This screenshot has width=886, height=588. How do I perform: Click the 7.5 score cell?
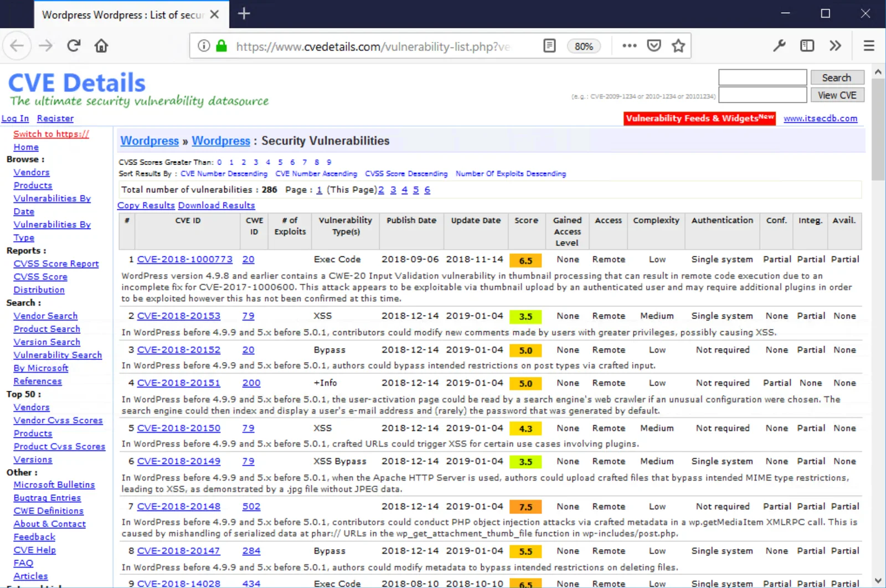click(x=526, y=507)
